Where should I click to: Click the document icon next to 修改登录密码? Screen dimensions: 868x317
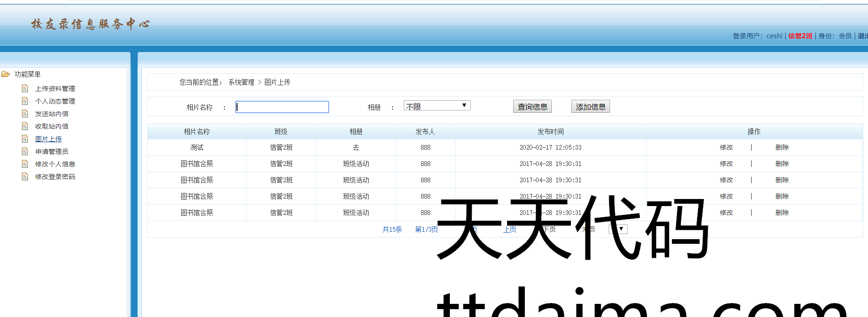pyautogui.click(x=25, y=177)
